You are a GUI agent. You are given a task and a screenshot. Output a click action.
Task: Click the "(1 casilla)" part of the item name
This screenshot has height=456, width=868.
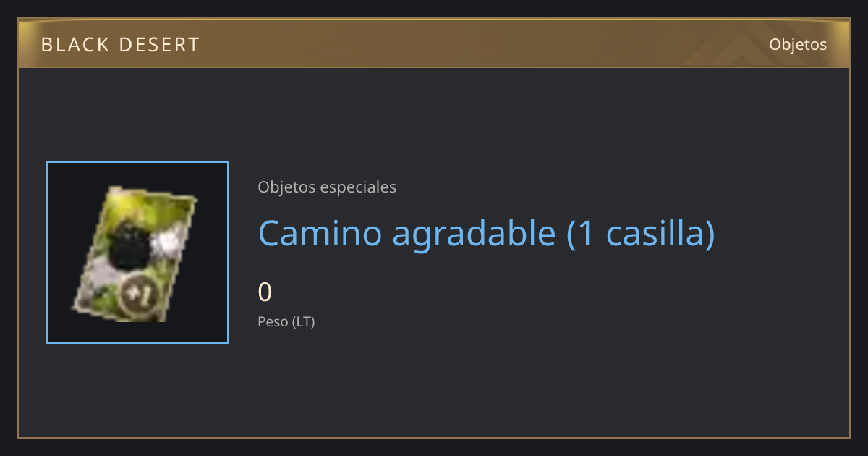tap(641, 233)
